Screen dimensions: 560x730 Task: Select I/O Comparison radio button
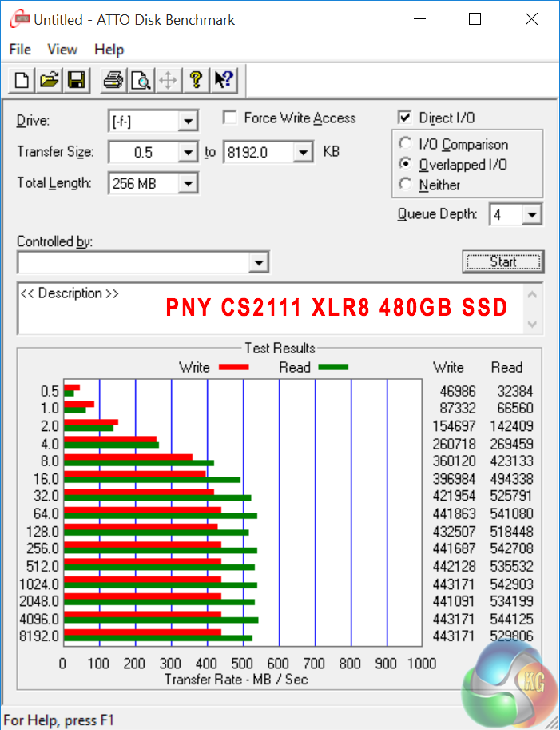pyautogui.click(x=405, y=143)
